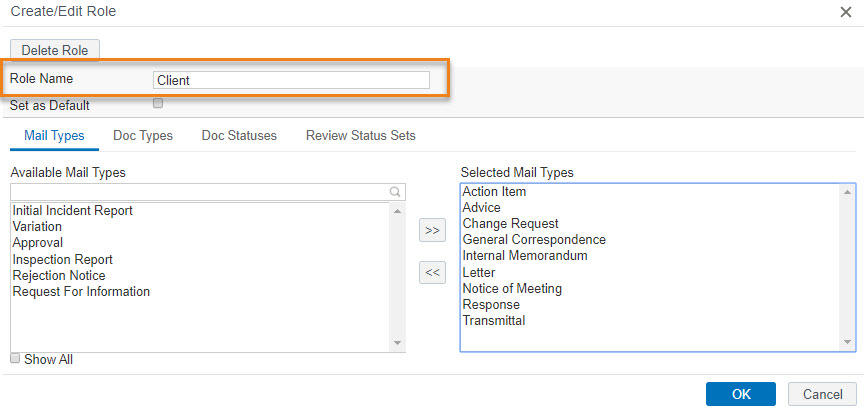Tick the Show All checkbox
The height and width of the screenshot is (413, 864).
(15, 358)
